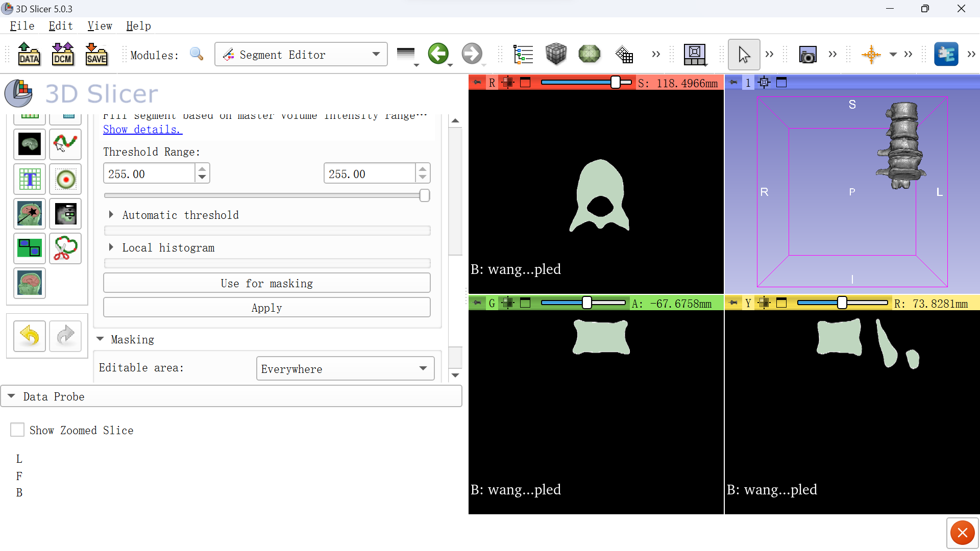The width and height of the screenshot is (980, 551).
Task: Open the Extensions Manager puzzle icon
Action: [x=946, y=54]
